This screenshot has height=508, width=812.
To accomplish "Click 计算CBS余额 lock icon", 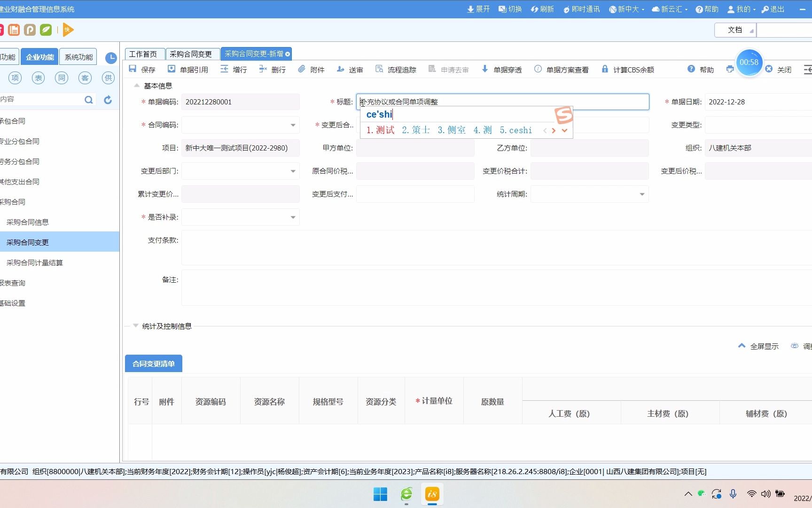I will click(605, 69).
